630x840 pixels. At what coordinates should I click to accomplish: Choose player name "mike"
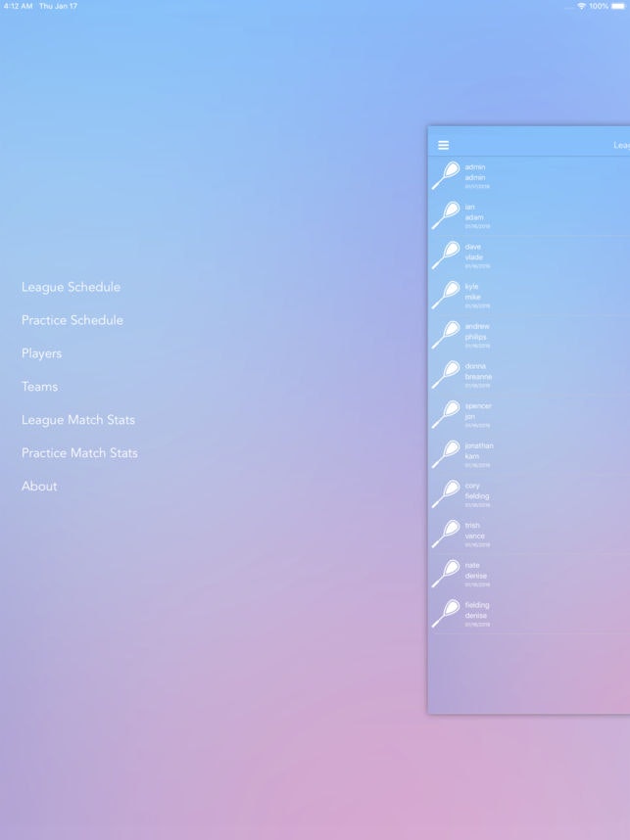point(473,298)
